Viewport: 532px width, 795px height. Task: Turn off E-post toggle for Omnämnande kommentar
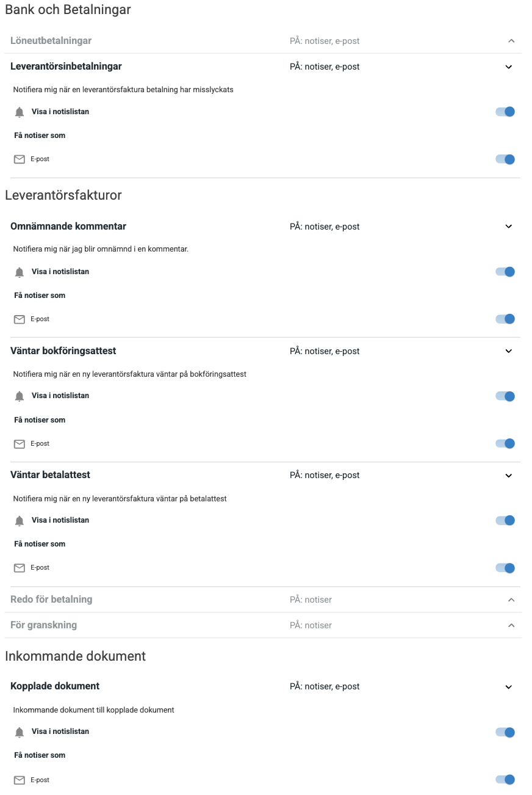(x=505, y=319)
